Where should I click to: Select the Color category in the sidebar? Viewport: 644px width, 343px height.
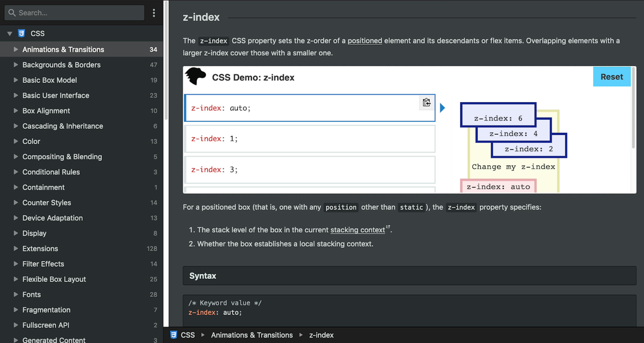(x=31, y=141)
